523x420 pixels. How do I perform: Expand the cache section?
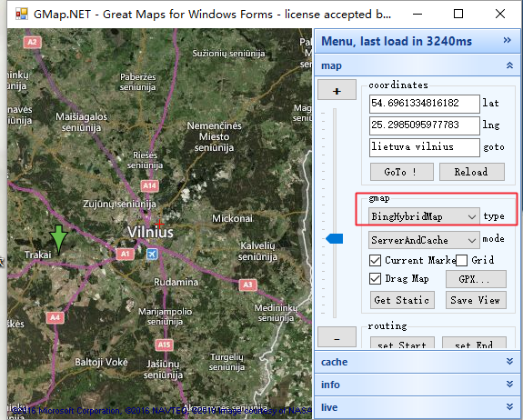click(509, 361)
